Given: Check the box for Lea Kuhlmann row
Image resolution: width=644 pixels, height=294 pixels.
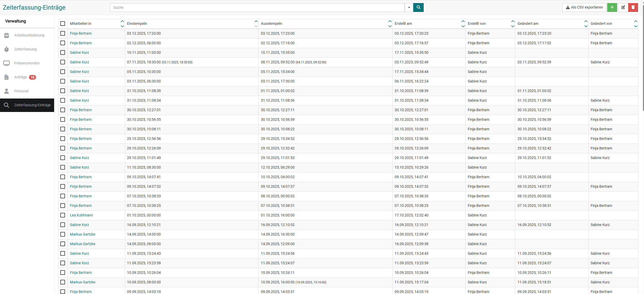Looking at the screenshot, I should (63, 215).
